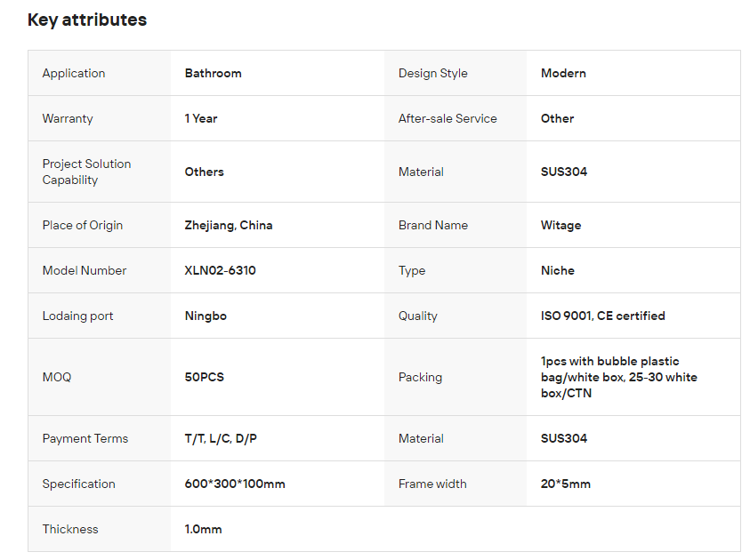Click the After-sale Service label
Viewport: 750px width, 560px height.
pos(448,118)
